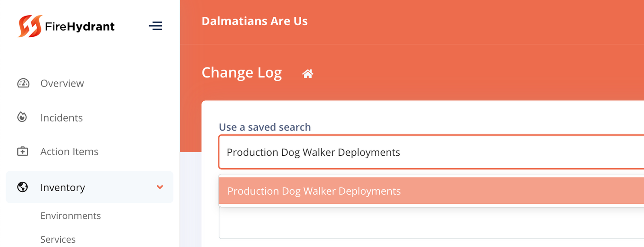Select Production Dog Walker Deployments dropdown option

tap(431, 191)
